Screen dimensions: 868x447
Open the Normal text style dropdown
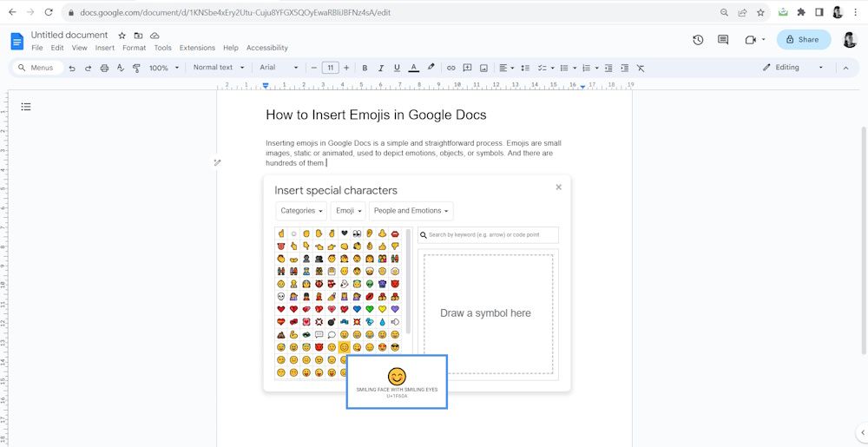click(x=219, y=68)
